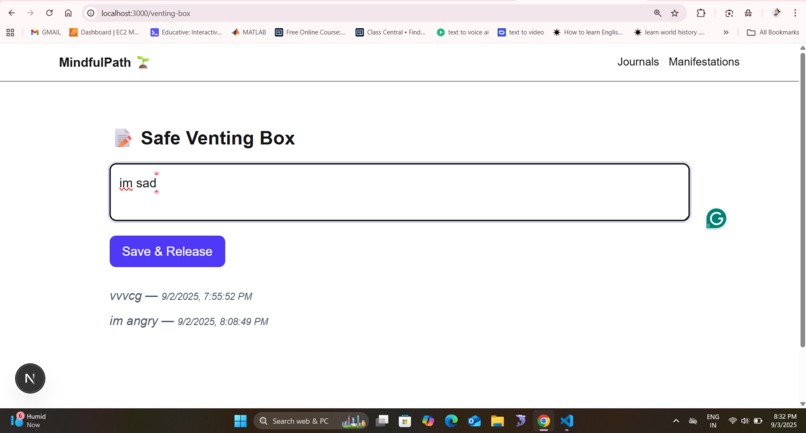Open the How to learn English bookmark
Viewport: 806px width, 433px height.
click(x=588, y=32)
